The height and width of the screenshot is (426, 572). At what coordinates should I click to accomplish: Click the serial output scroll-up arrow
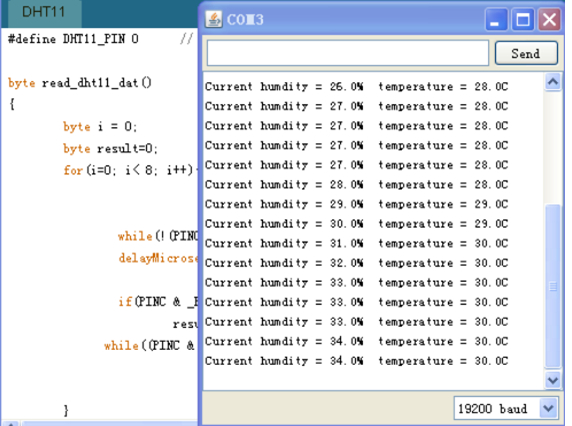click(553, 82)
